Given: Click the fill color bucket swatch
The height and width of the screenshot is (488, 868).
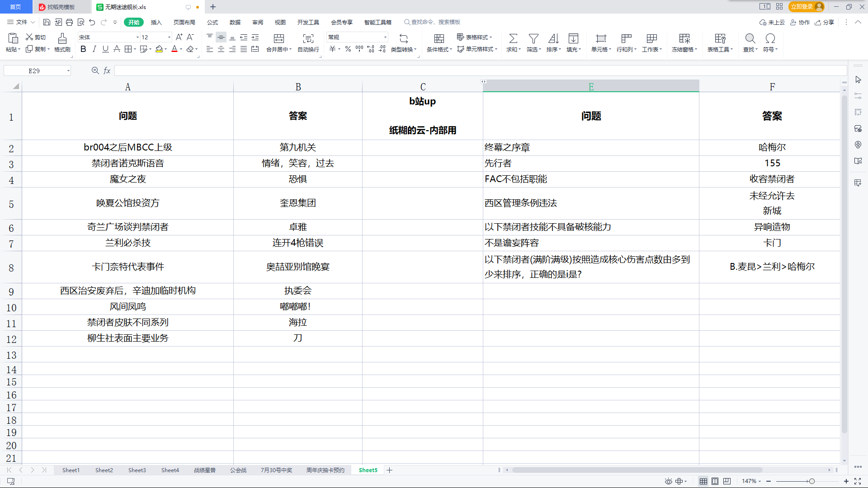Looking at the screenshot, I should tap(159, 49).
